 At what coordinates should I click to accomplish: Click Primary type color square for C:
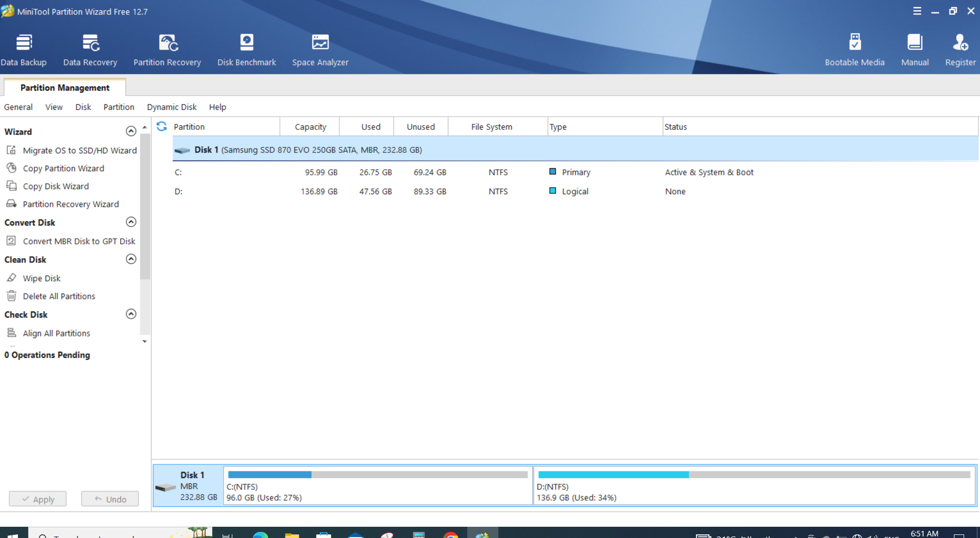[x=553, y=171]
